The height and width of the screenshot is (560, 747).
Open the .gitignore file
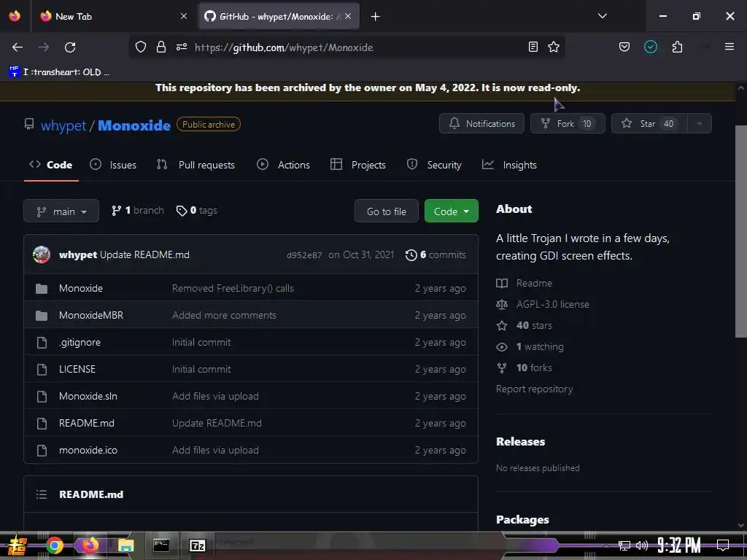80,343
